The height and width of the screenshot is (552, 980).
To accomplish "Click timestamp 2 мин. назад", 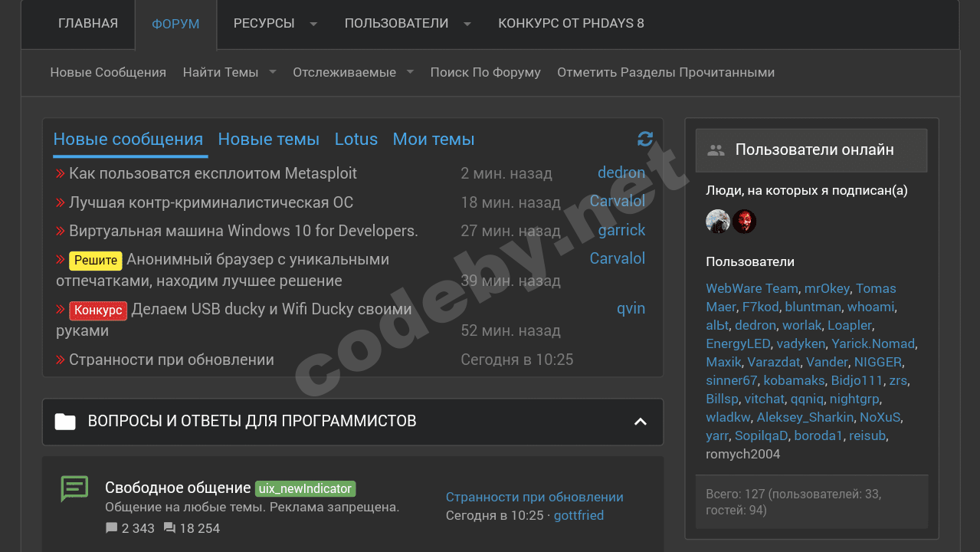I will [506, 174].
